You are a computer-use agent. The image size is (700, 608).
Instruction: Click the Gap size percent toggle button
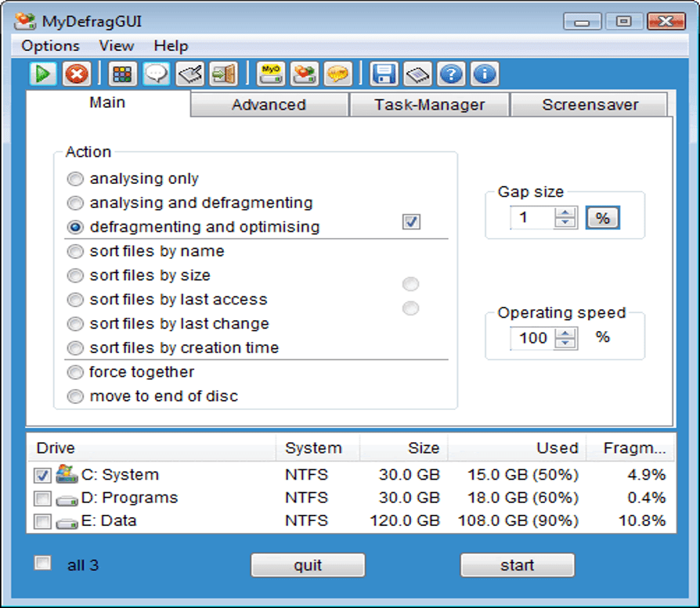(x=602, y=218)
